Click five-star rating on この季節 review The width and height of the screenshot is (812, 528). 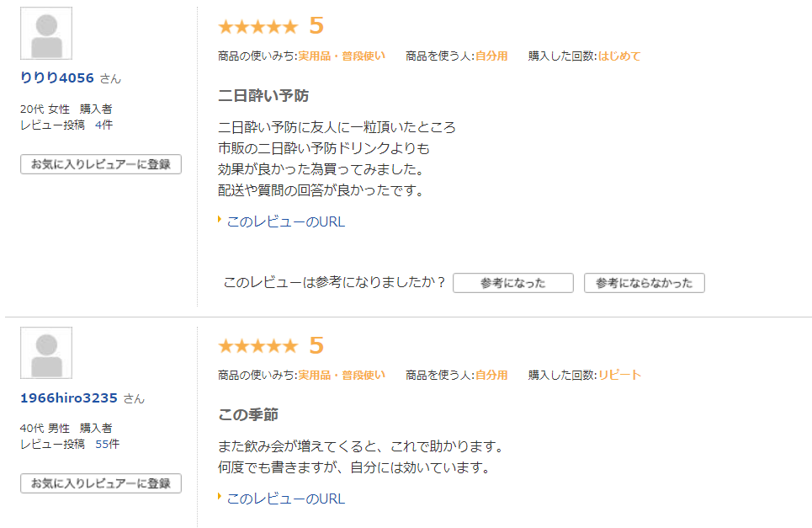tap(257, 346)
